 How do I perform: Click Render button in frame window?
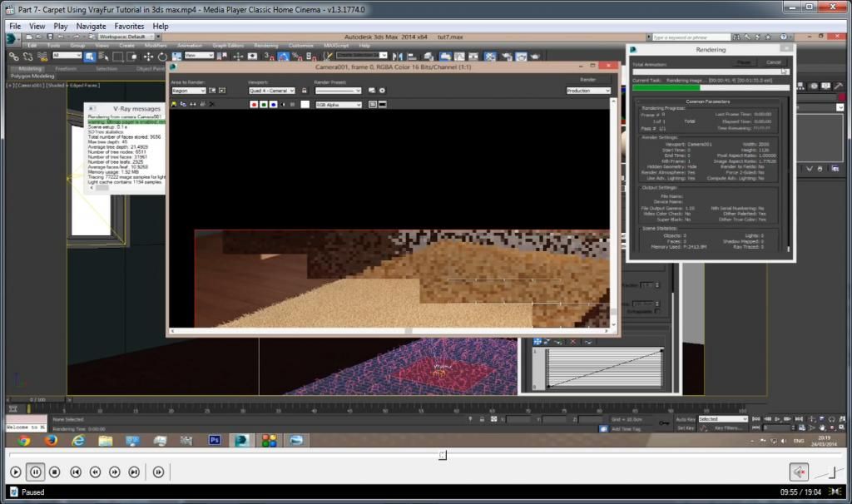click(588, 80)
